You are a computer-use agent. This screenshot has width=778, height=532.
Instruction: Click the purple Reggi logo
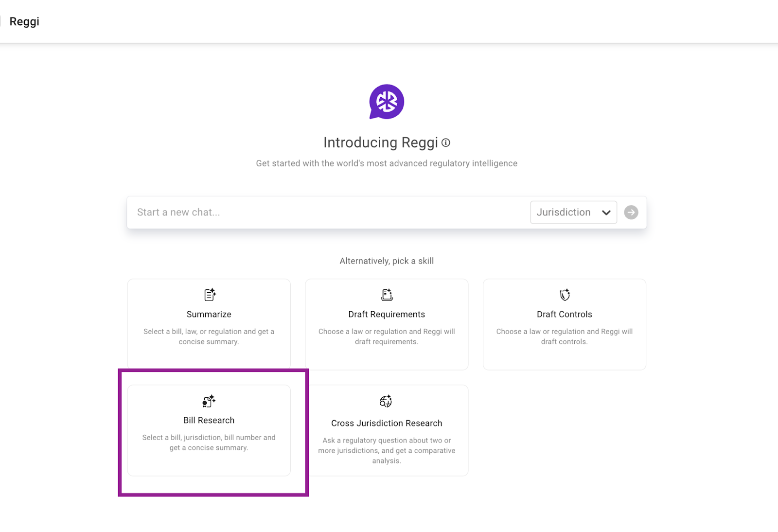[387, 102]
